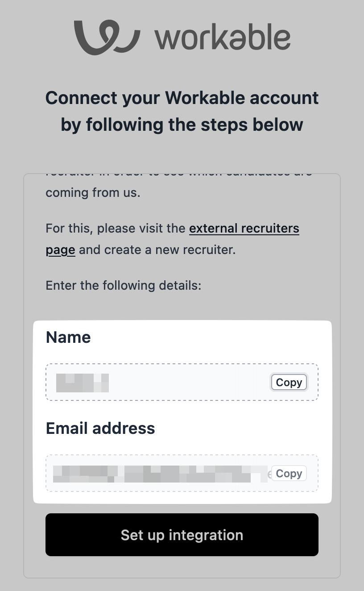Click the Workable wordmark text
This screenshot has height=591, width=364.
(x=223, y=38)
